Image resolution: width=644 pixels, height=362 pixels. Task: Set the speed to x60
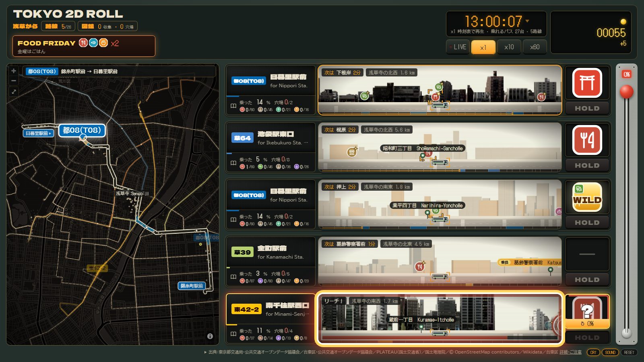[x=535, y=47]
